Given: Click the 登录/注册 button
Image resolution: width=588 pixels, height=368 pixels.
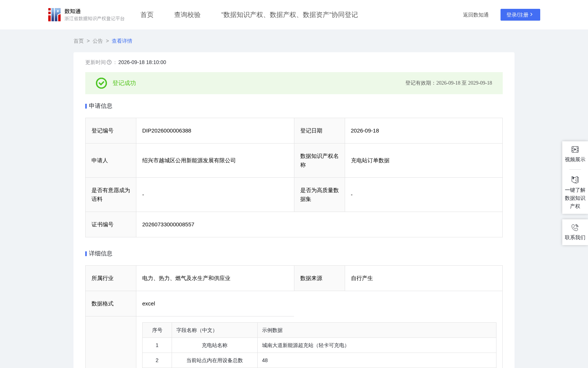Looking at the screenshot, I should 520,15.
